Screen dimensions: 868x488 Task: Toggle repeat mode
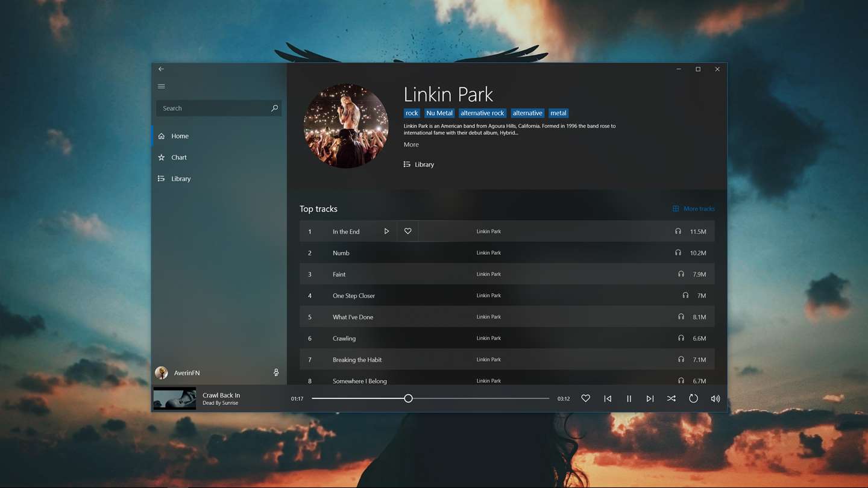[x=693, y=399]
